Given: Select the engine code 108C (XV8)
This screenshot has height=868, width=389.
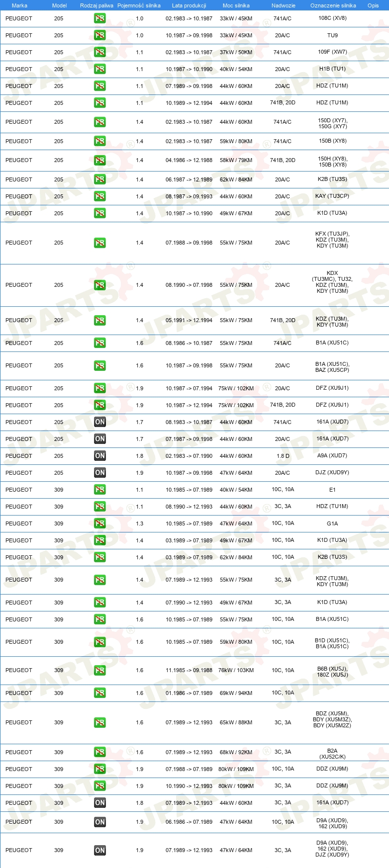Looking at the screenshot, I should (332, 18).
